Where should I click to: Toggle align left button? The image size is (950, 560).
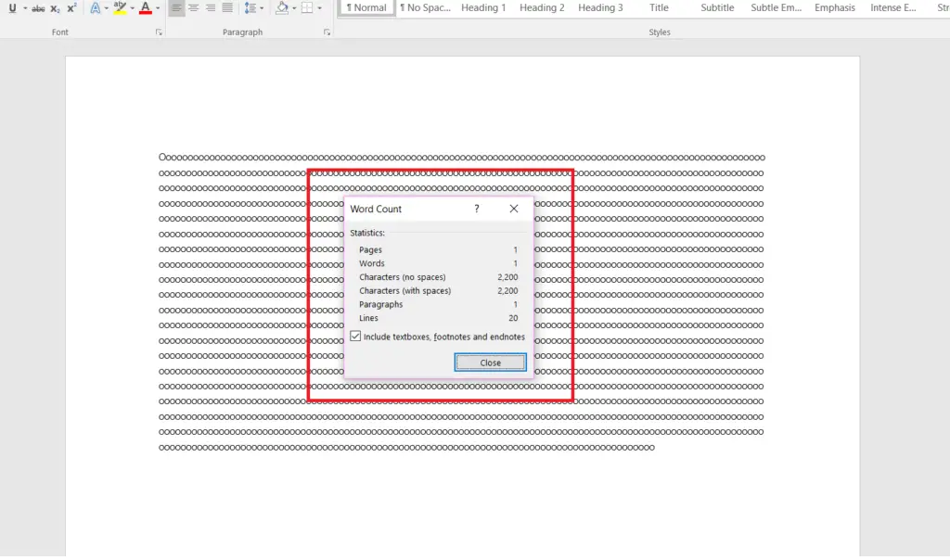point(176,8)
